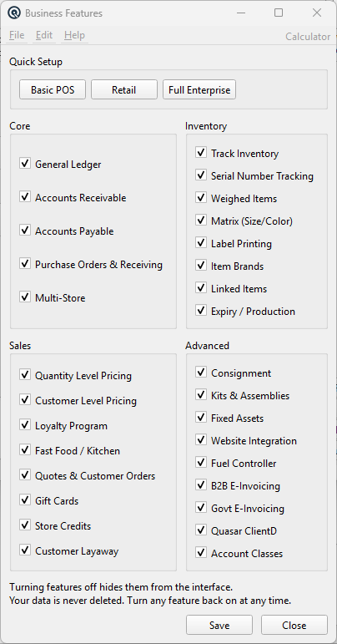The width and height of the screenshot is (337, 644).
Task: Click the Quasar app icon in title bar
Action: pos(14,13)
